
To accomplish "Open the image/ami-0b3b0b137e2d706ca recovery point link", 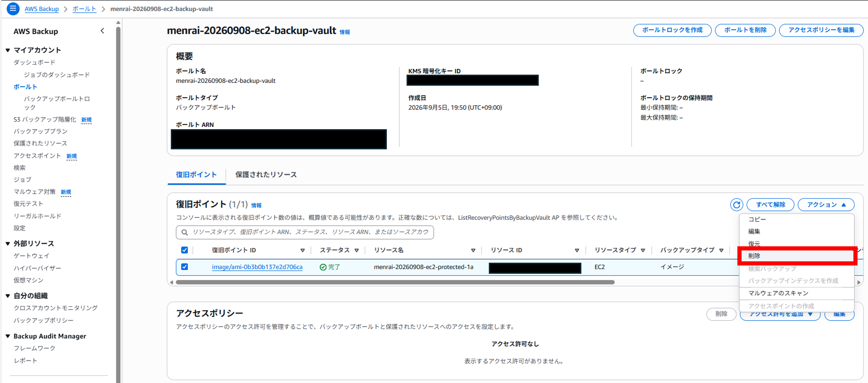I will [257, 267].
